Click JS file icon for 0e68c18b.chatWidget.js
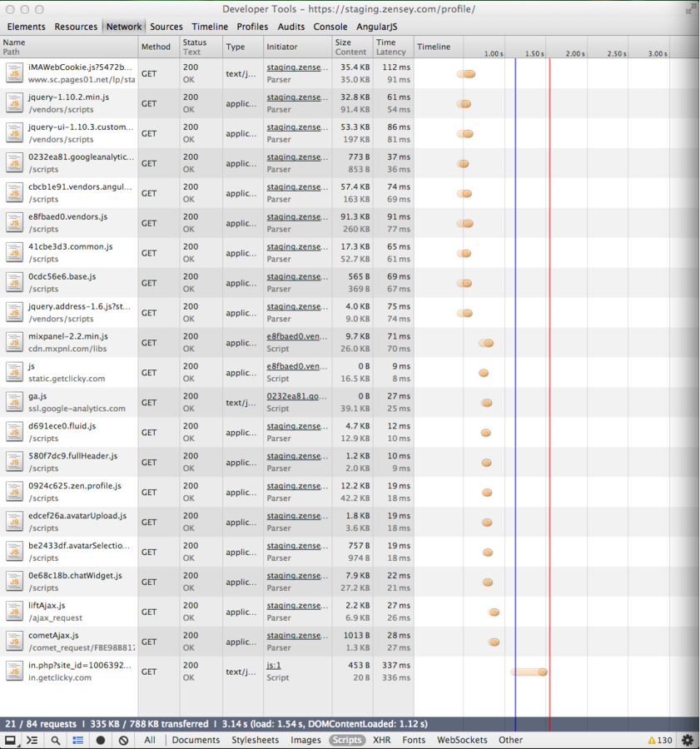The width and height of the screenshot is (700, 749). [14, 582]
